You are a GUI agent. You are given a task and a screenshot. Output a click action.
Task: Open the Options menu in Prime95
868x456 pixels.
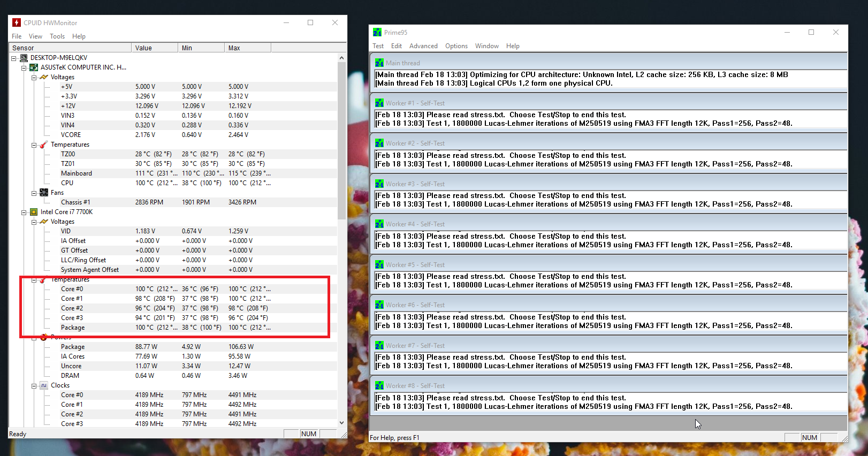point(456,46)
